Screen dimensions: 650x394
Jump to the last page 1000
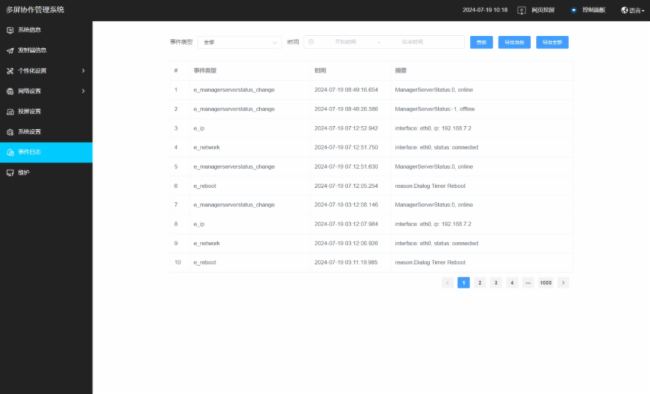click(546, 283)
